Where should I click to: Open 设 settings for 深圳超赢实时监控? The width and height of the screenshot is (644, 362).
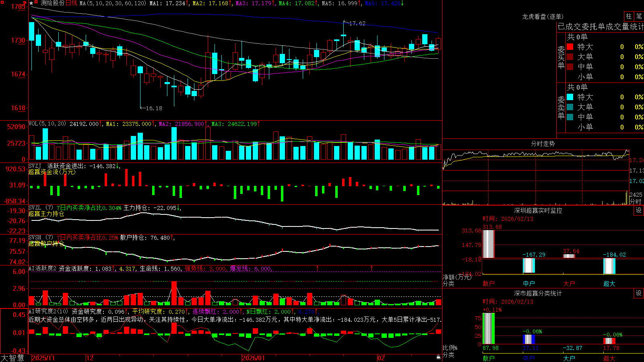point(639,210)
